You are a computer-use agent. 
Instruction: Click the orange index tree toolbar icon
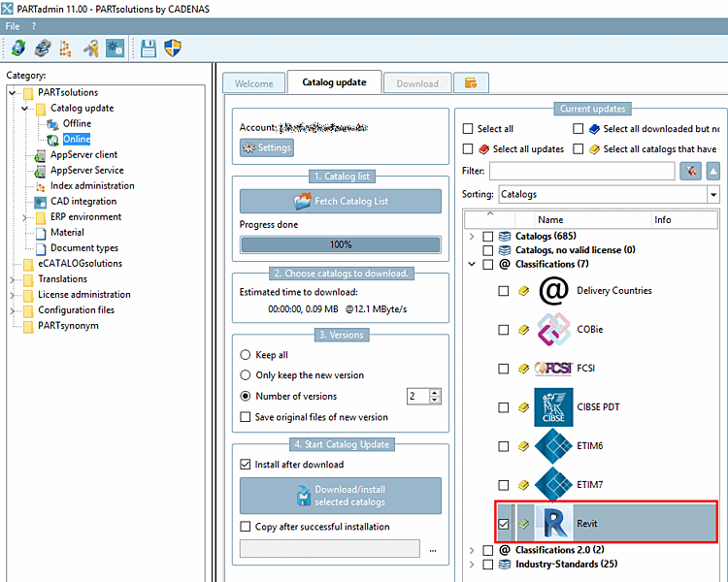[65, 48]
